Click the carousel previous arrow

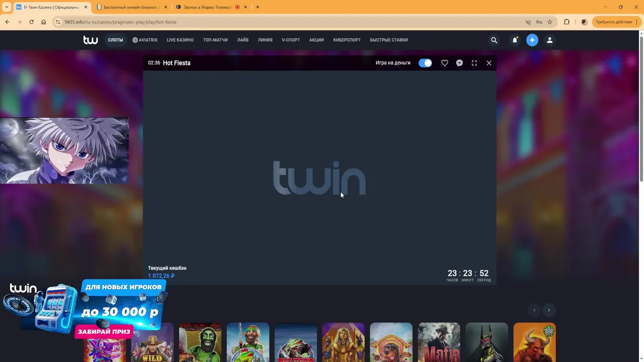click(534, 310)
